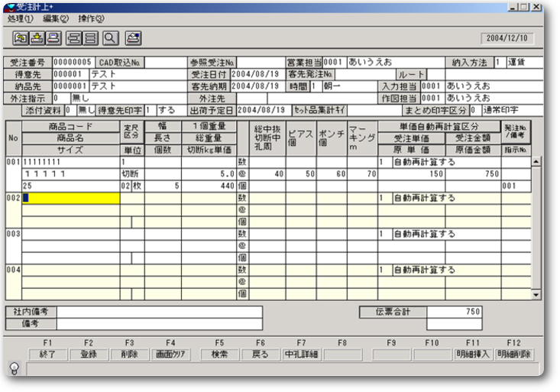
Task: Click the F4 画面クリア button
Action: click(170, 355)
